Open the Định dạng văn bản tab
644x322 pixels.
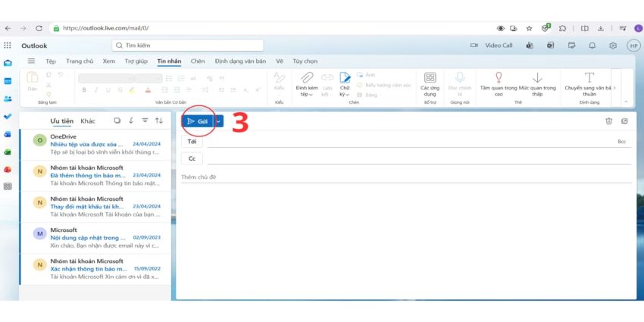click(240, 61)
